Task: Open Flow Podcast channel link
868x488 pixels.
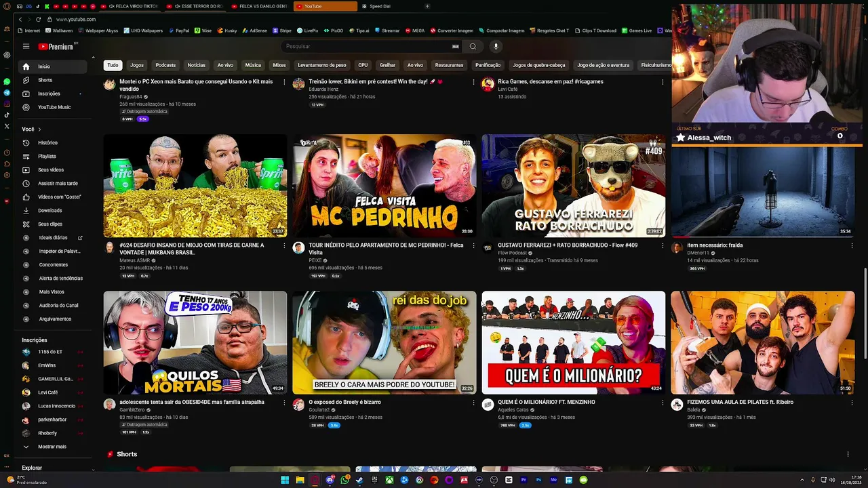Action: tap(512, 253)
